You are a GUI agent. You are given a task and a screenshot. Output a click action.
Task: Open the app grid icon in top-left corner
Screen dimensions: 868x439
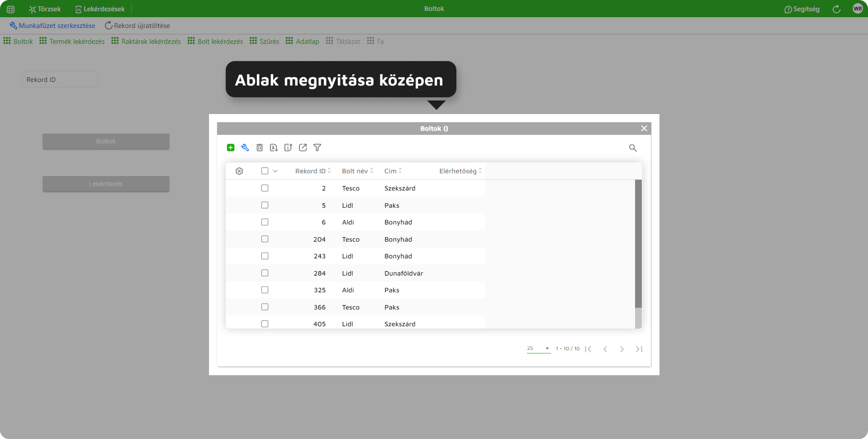(11, 9)
